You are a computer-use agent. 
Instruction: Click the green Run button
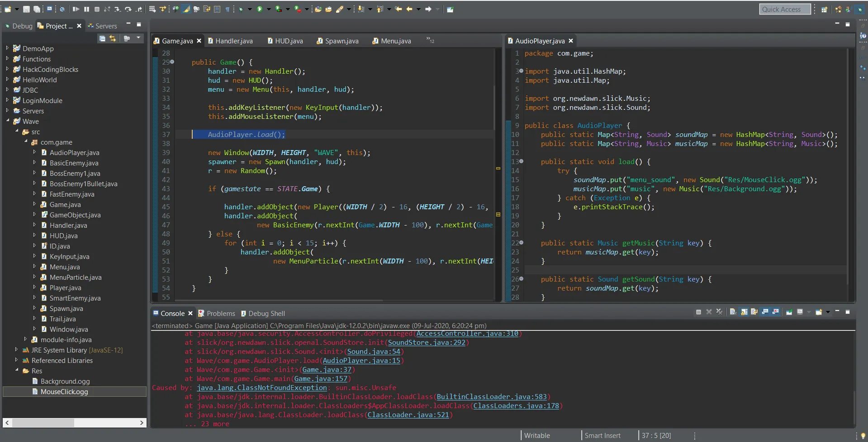pos(260,9)
